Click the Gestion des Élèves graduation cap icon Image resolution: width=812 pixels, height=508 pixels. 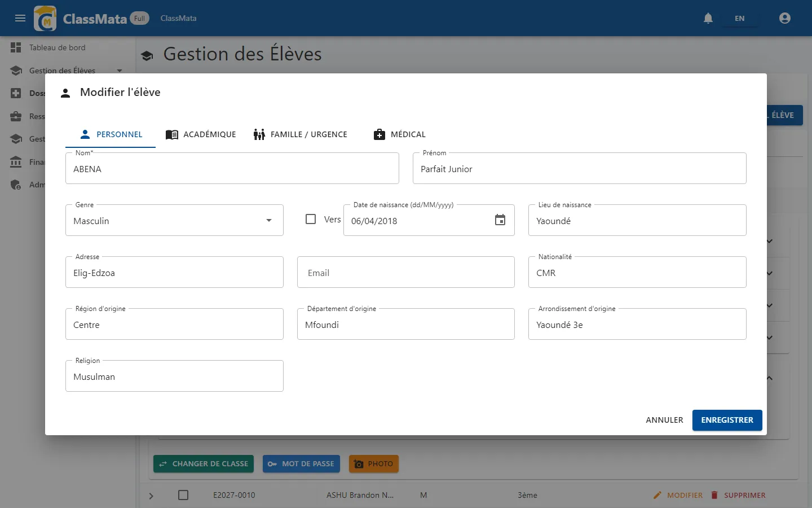pos(16,71)
